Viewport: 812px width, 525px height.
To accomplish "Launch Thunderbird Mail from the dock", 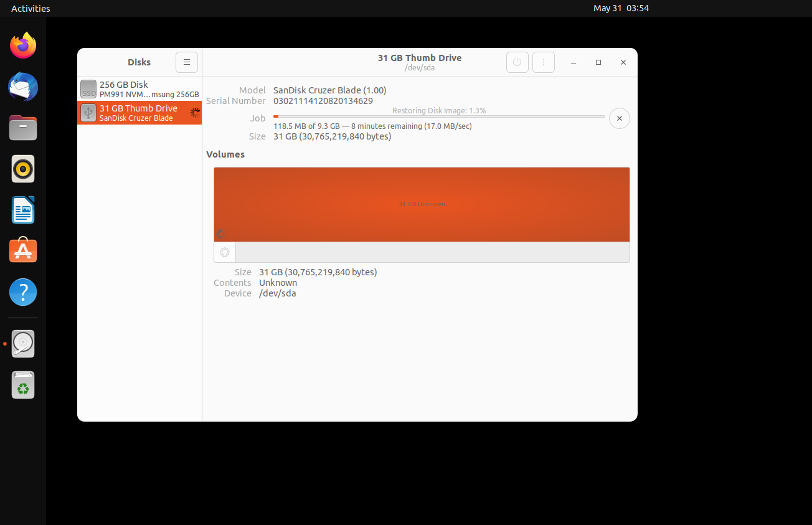I will tap(23, 87).
